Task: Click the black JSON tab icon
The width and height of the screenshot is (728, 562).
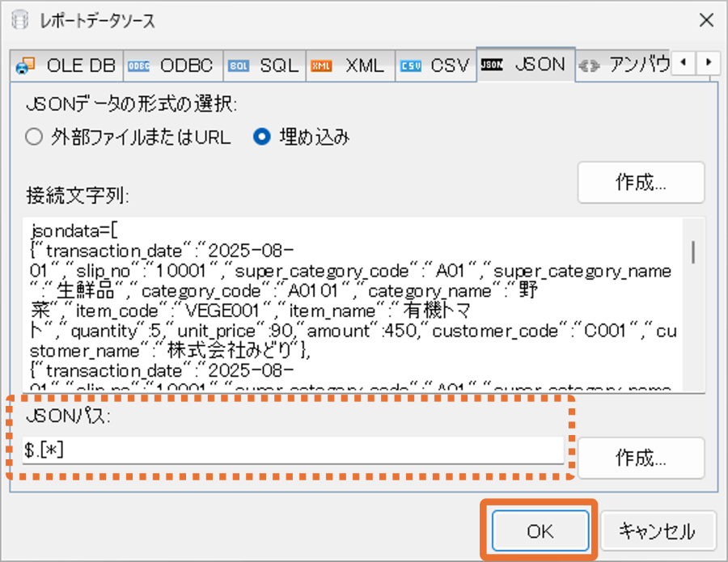Action: pyautogui.click(x=492, y=65)
